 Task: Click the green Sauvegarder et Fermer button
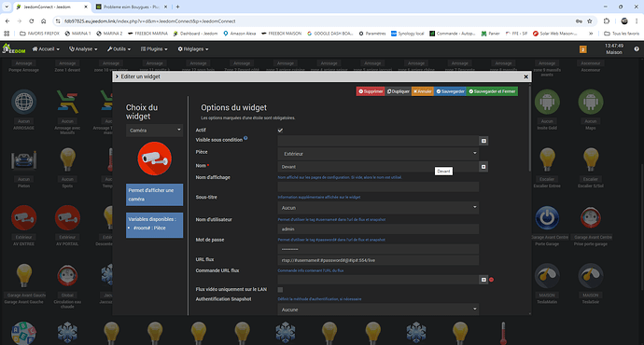pyautogui.click(x=492, y=91)
